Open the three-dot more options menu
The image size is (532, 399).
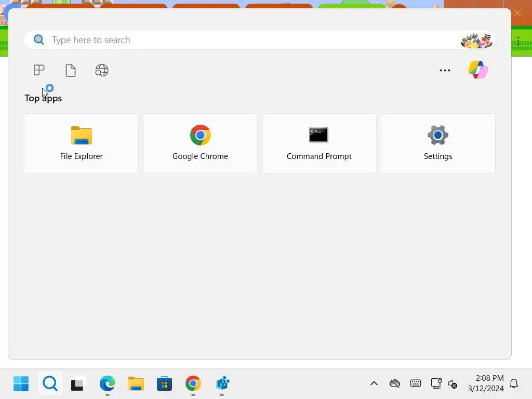[x=445, y=71]
